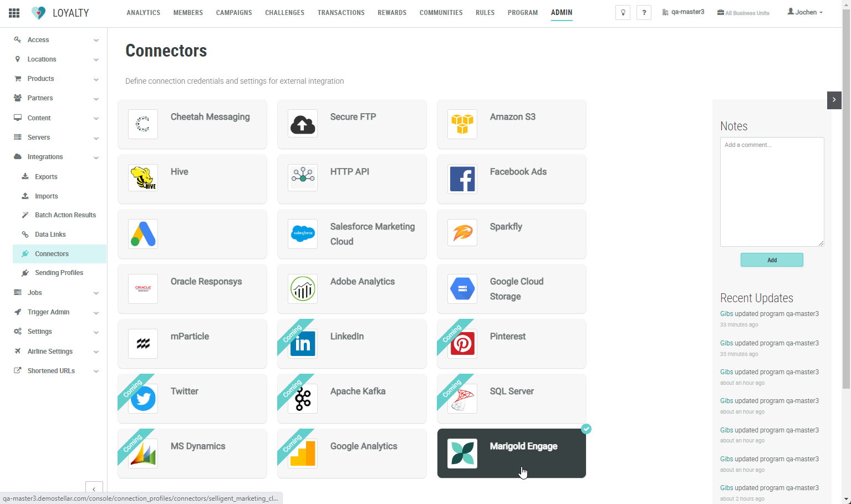This screenshot has width=851, height=504.
Task: Open the app launcher grid icon
Action: click(14, 13)
